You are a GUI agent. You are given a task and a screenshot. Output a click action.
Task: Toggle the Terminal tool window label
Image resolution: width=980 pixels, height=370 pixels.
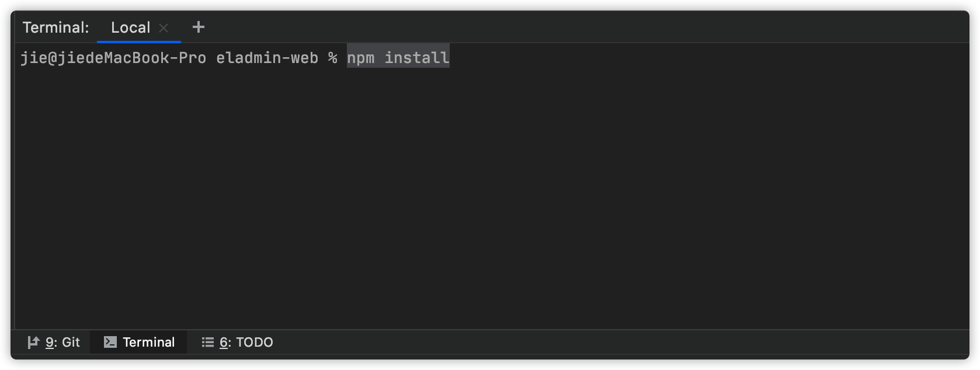148,342
